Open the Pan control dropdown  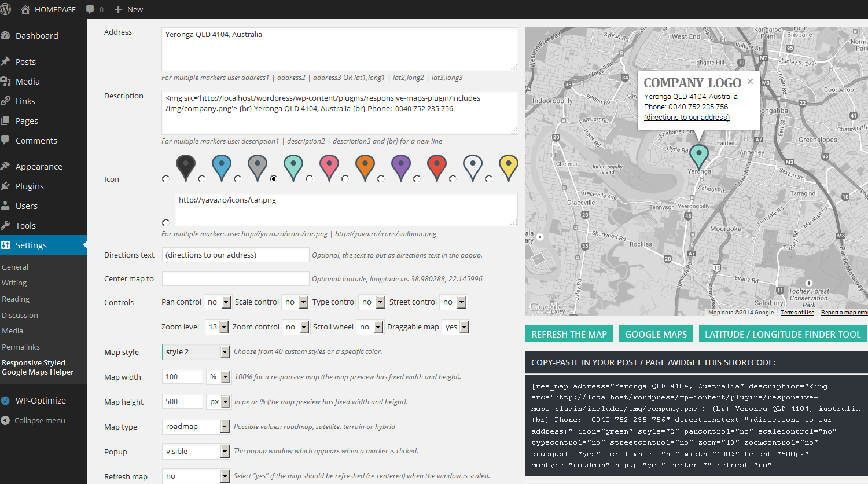[218, 302]
